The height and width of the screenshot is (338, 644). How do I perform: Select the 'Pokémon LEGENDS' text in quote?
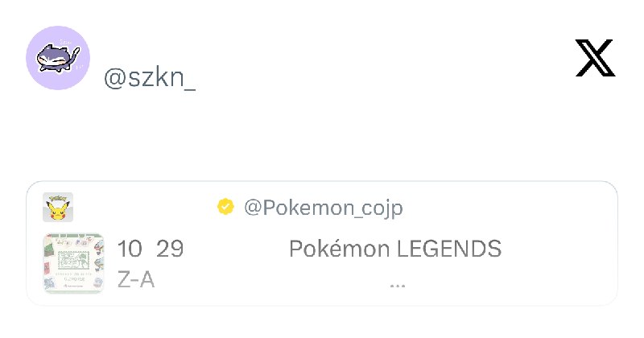pos(395,249)
